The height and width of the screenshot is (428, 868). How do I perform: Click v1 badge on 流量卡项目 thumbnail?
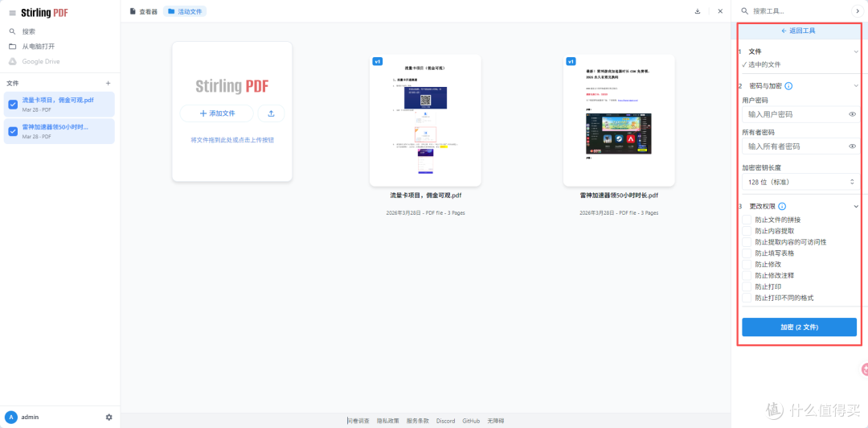click(378, 61)
